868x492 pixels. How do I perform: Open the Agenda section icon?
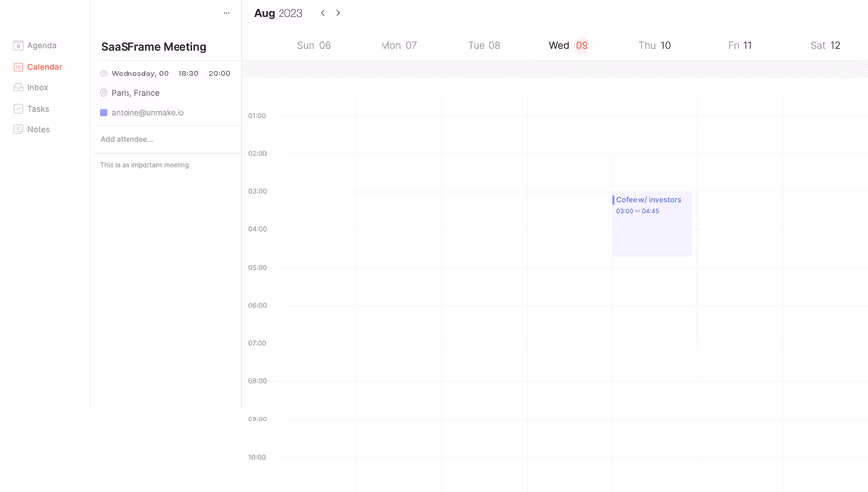coord(18,45)
